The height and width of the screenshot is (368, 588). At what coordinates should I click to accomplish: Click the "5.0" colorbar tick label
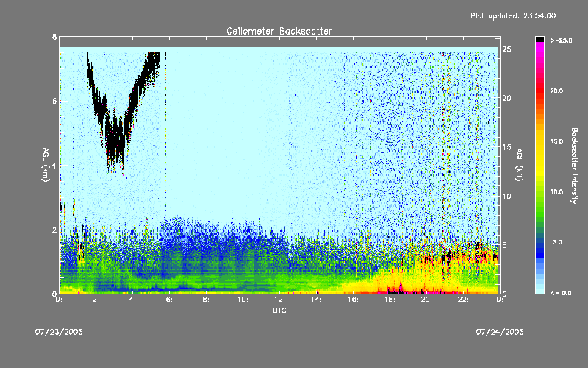coord(558,242)
